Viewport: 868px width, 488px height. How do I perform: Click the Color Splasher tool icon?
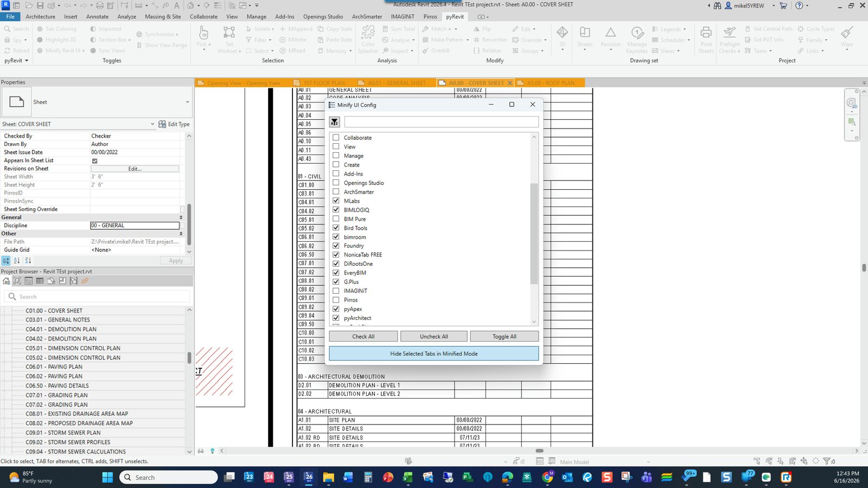(368, 32)
